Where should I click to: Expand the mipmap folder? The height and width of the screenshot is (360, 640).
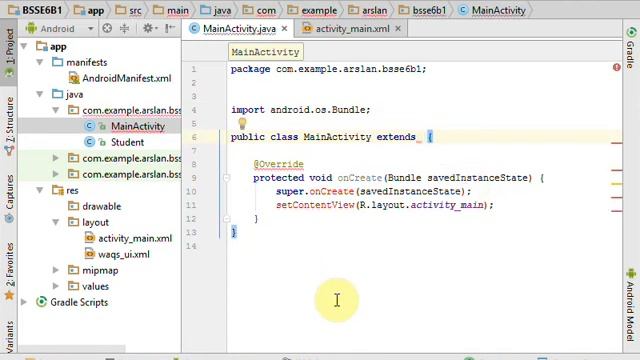56,270
